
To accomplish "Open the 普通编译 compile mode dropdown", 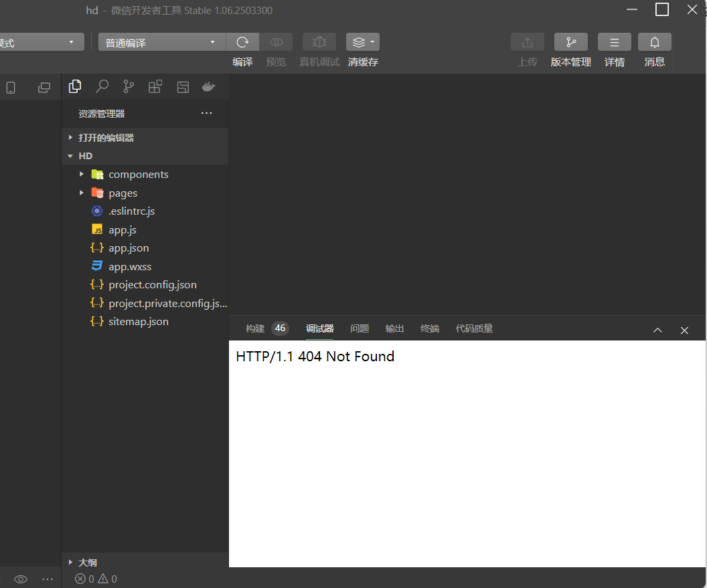I will tap(162, 42).
